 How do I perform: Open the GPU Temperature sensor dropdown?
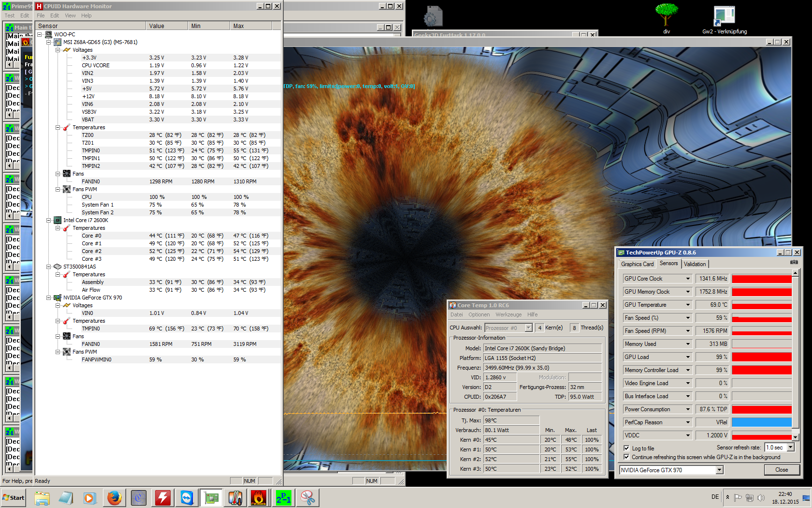pos(688,305)
